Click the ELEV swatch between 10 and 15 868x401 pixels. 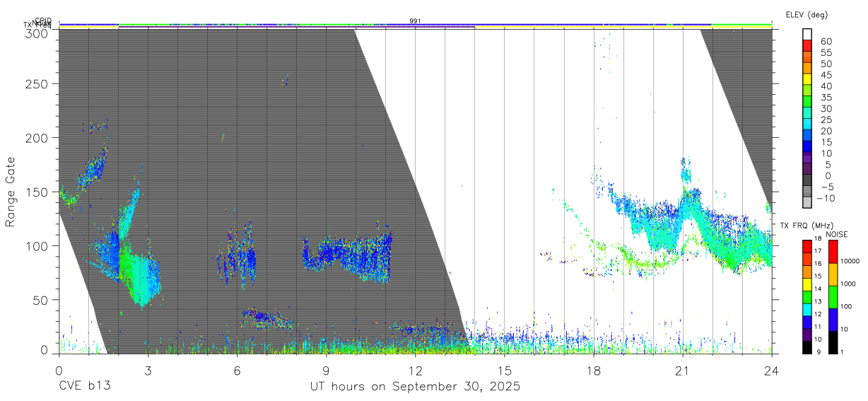[x=808, y=147]
